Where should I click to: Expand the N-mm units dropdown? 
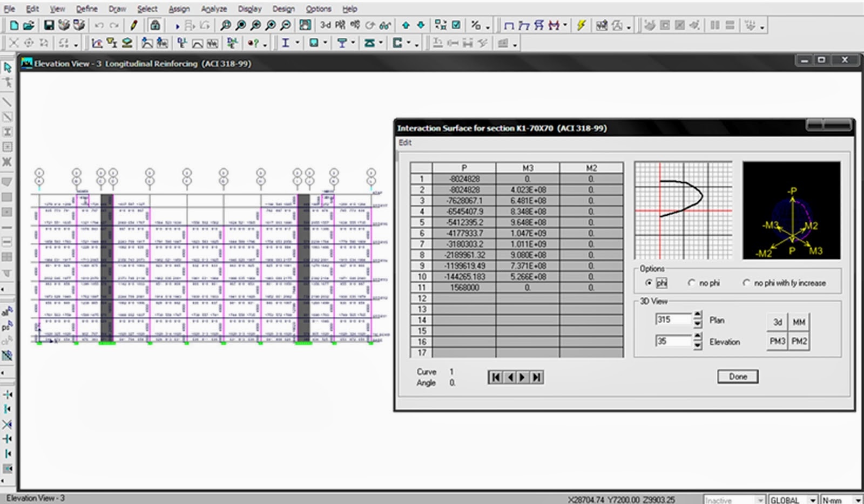pos(857,500)
